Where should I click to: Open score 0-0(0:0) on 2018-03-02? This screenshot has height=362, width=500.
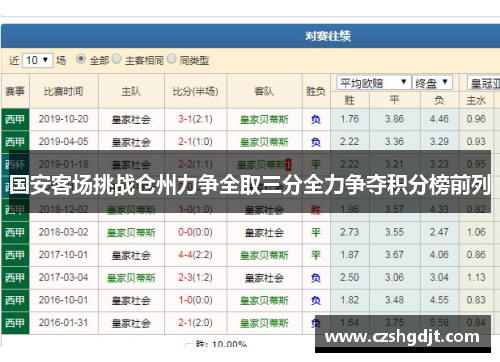tap(195, 232)
